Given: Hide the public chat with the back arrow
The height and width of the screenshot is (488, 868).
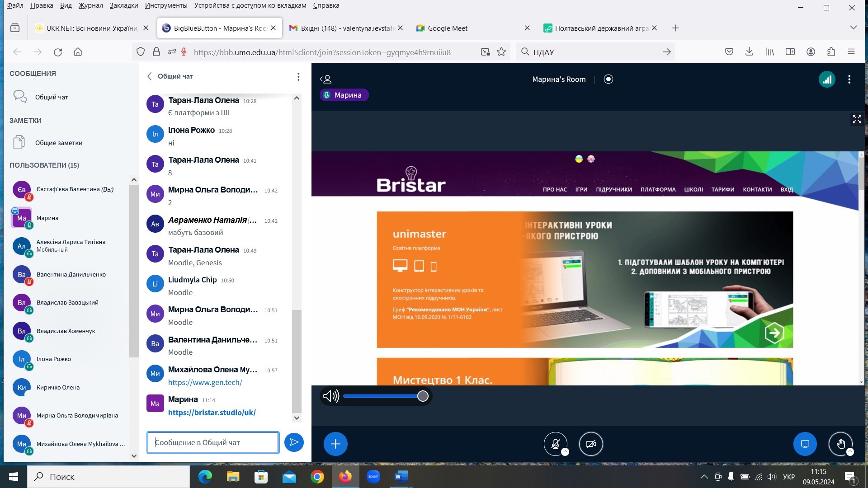Looking at the screenshot, I should tap(150, 76).
